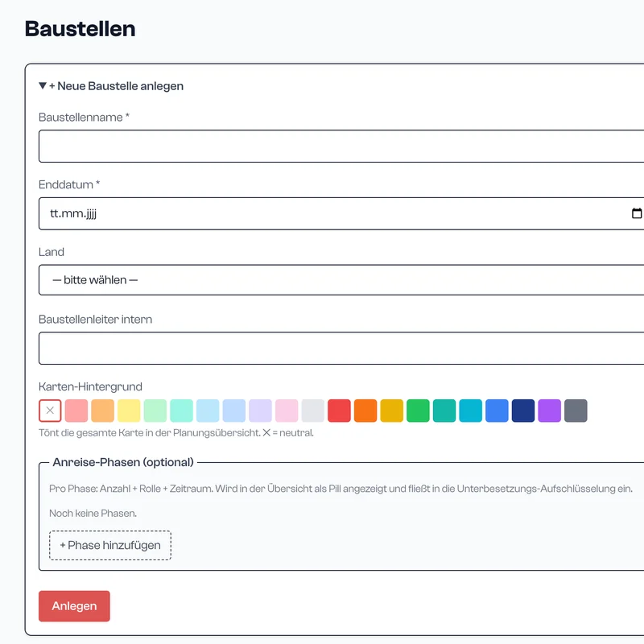Pick the light red background swatch
644x644 pixels.
click(76, 411)
